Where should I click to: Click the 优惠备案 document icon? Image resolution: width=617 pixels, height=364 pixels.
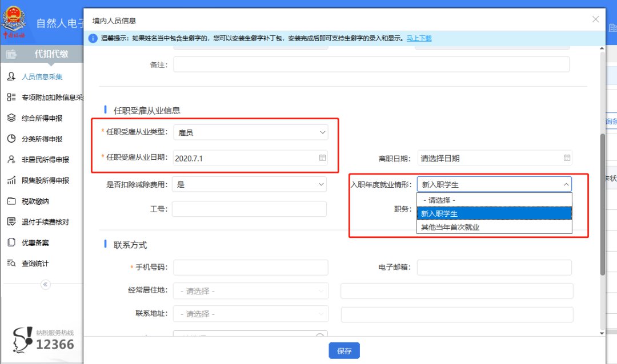click(x=11, y=242)
